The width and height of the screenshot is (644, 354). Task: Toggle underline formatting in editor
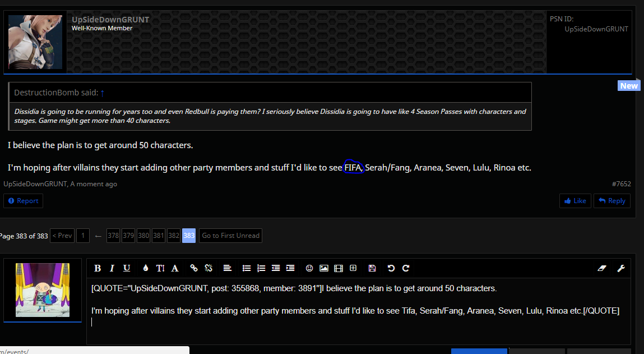pos(127,268)
